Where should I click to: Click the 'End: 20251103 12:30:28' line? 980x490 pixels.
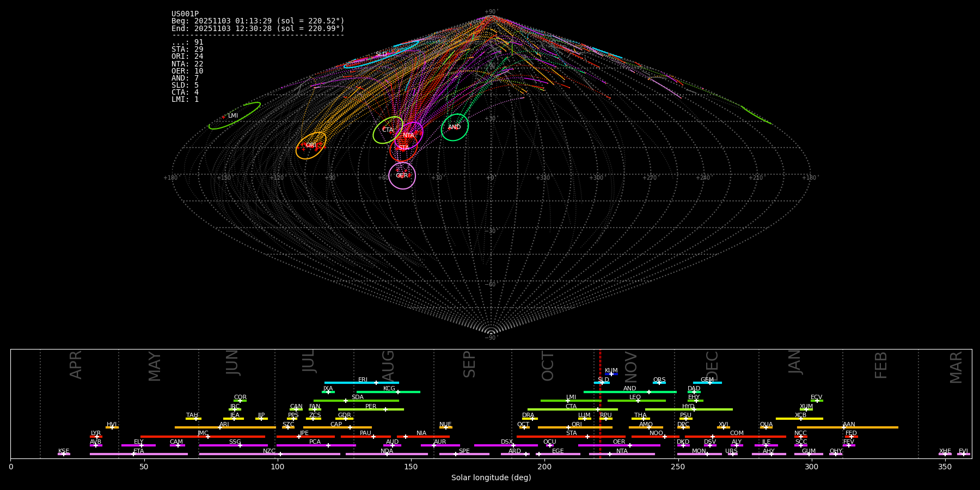[x=258, y=28]
